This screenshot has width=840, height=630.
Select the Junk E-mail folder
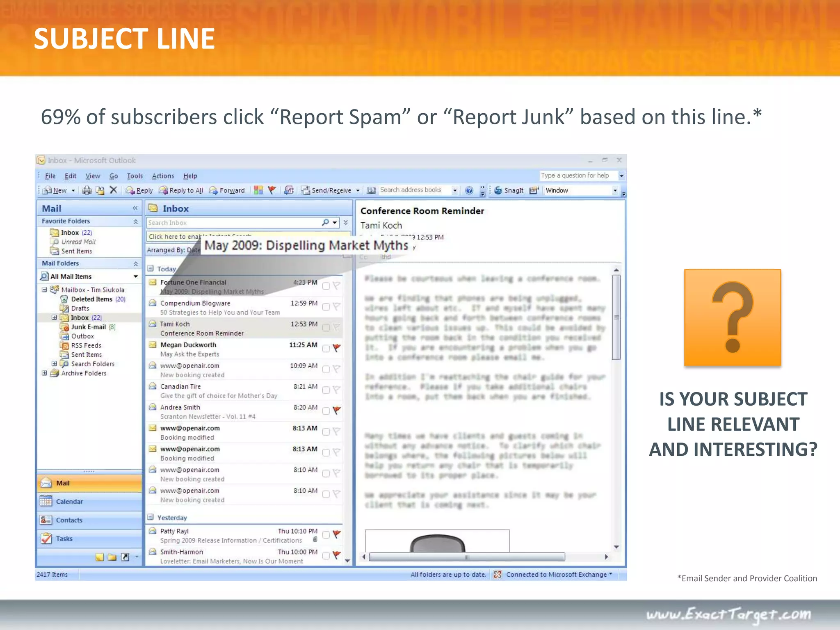(88, 327)
